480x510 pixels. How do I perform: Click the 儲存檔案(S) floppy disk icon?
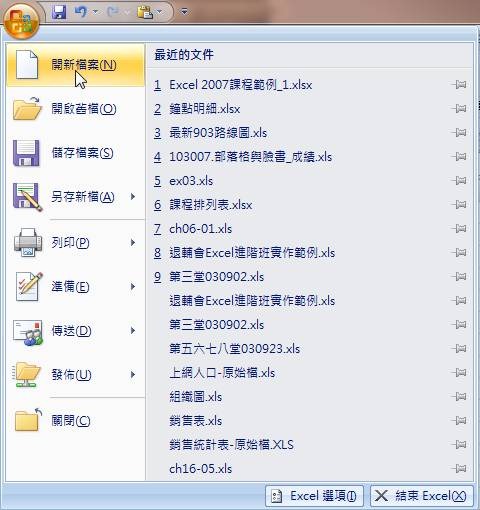pos(26,153)
